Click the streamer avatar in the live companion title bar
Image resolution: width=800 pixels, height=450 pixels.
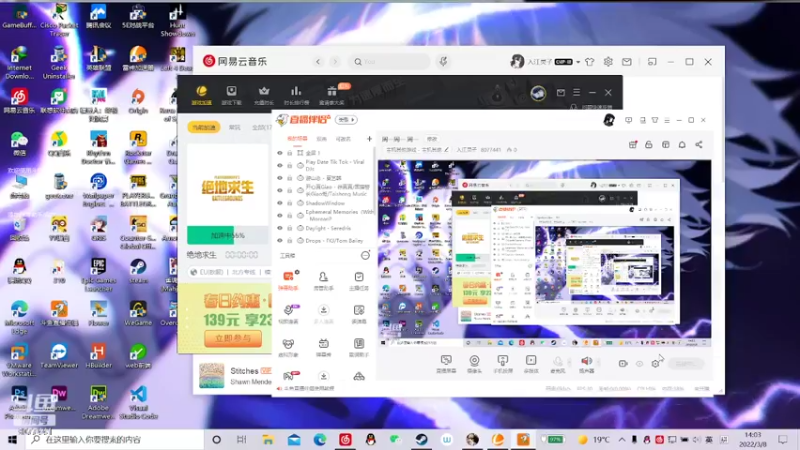pyautogui.click(x=609, y=120)
